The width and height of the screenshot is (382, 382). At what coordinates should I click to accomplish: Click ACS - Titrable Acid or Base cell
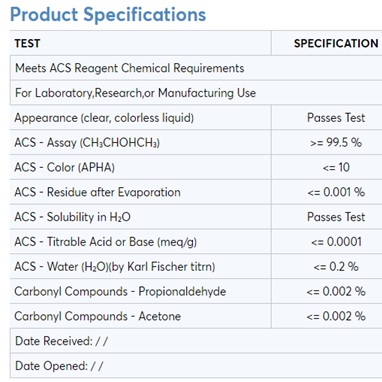tap(140, 242)
